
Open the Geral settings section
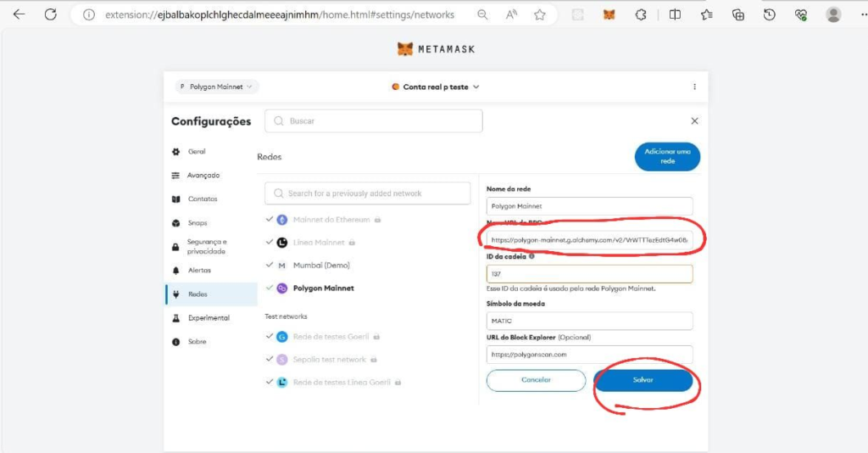(197, 151)
